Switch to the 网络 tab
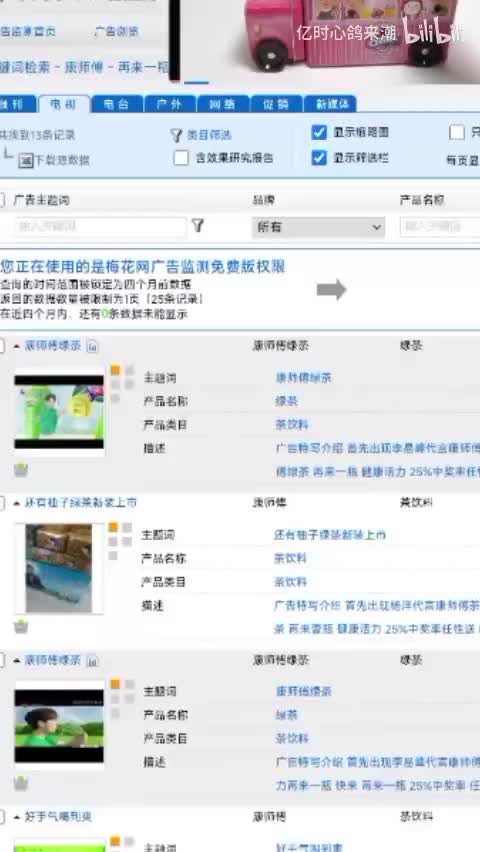 pos(223,104)
